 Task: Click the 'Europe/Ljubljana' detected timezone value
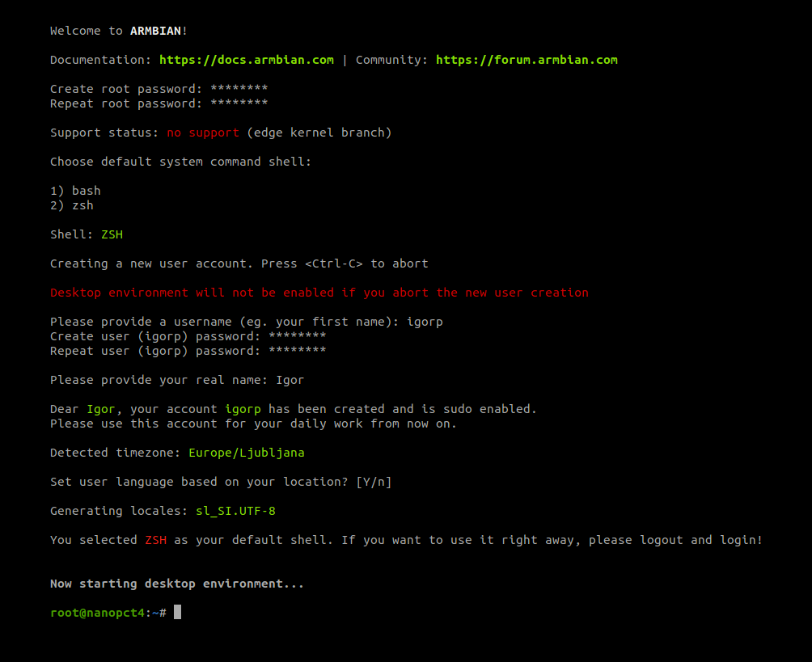point(247,453)
